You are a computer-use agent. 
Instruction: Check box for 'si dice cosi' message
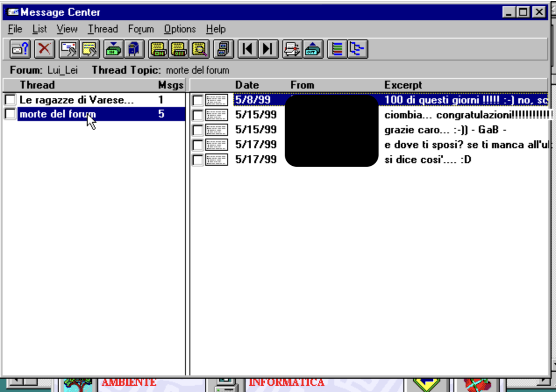pyautogui.click(x=198, y=160)
